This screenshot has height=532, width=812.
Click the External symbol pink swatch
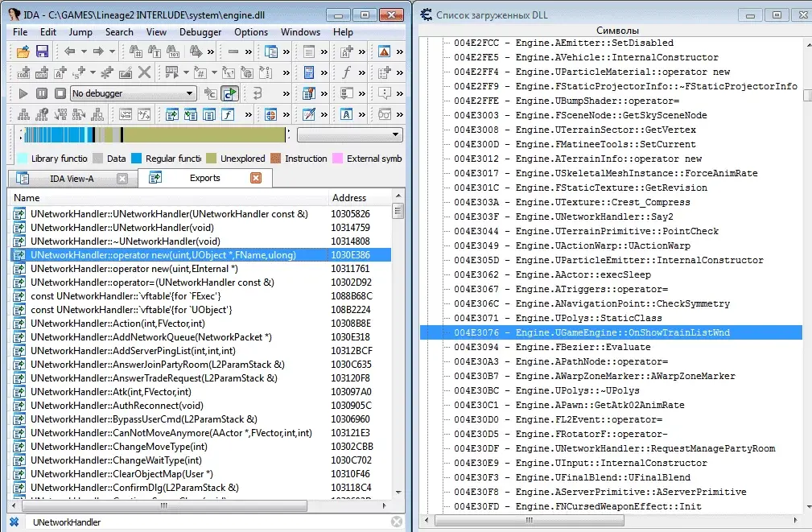(x=337, y=159)
